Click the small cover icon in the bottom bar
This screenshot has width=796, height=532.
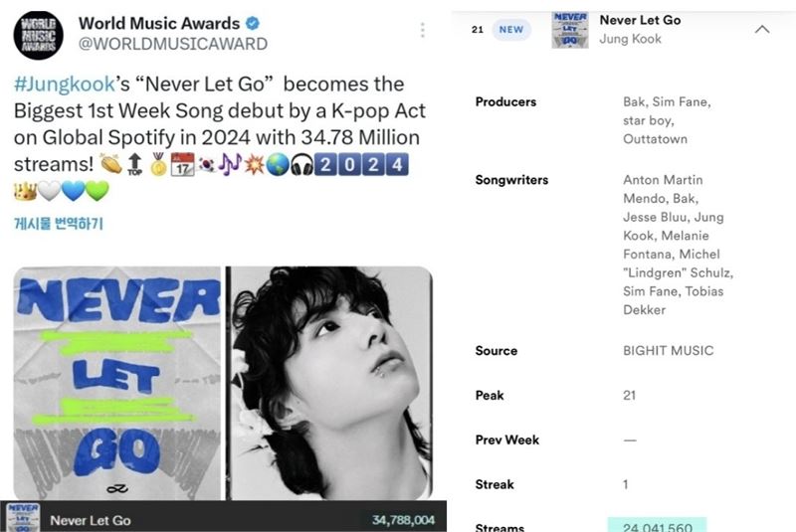point(22,517)
